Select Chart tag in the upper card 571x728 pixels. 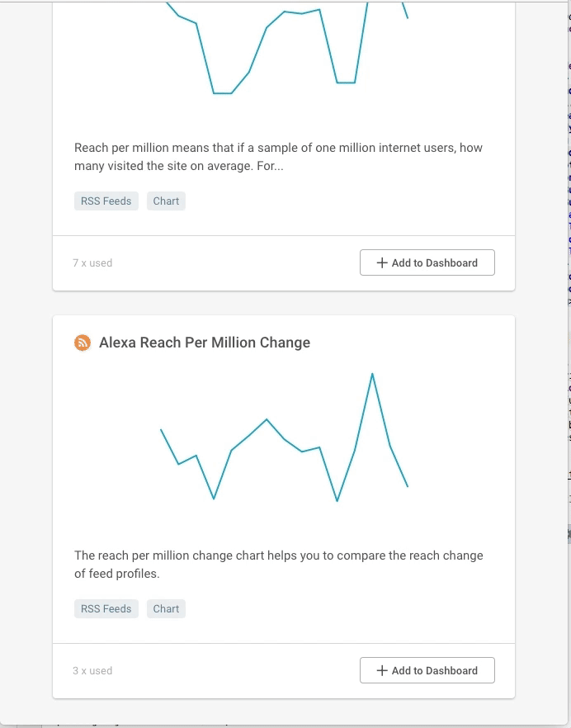166,201
